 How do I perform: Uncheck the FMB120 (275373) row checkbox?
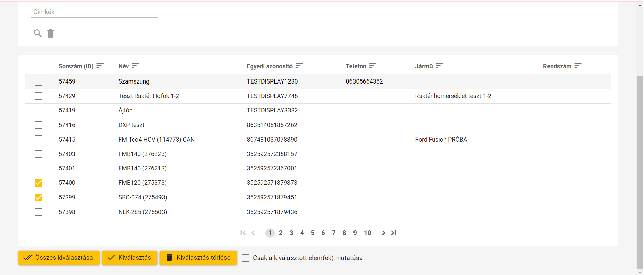click(39, 183)
